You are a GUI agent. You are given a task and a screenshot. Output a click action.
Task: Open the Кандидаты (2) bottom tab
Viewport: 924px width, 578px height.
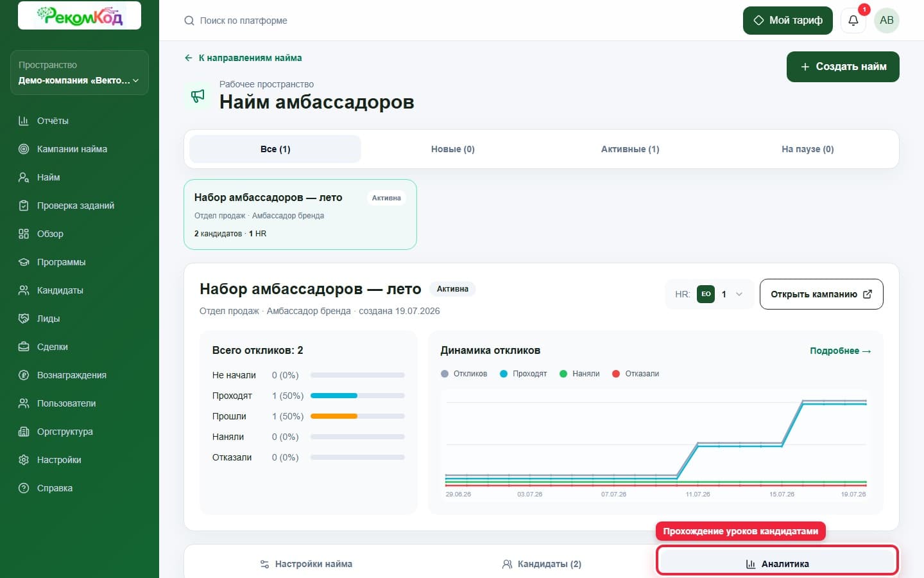pyautogui.click(x=542, y=564)
